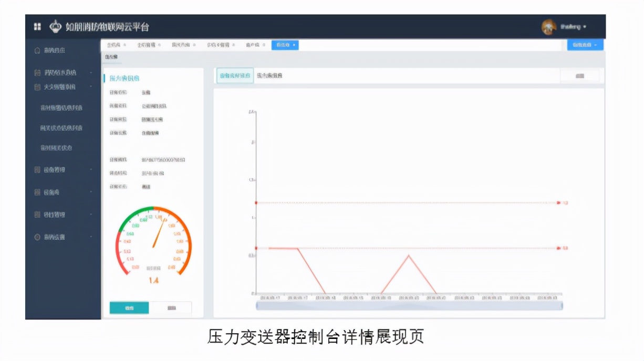Click the user avatar in the top right
The width and height of the screenshot is (644, 361).
[x=549, y=26]
